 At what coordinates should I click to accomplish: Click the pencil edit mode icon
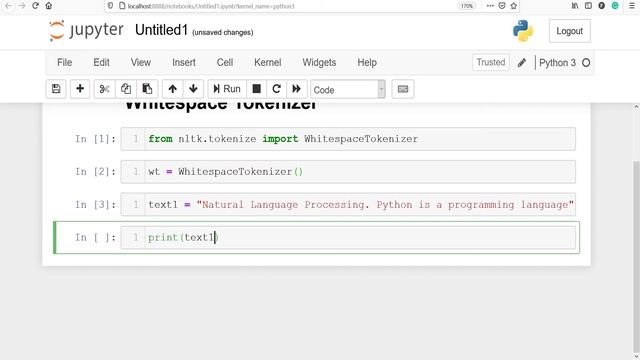point(522,63)
